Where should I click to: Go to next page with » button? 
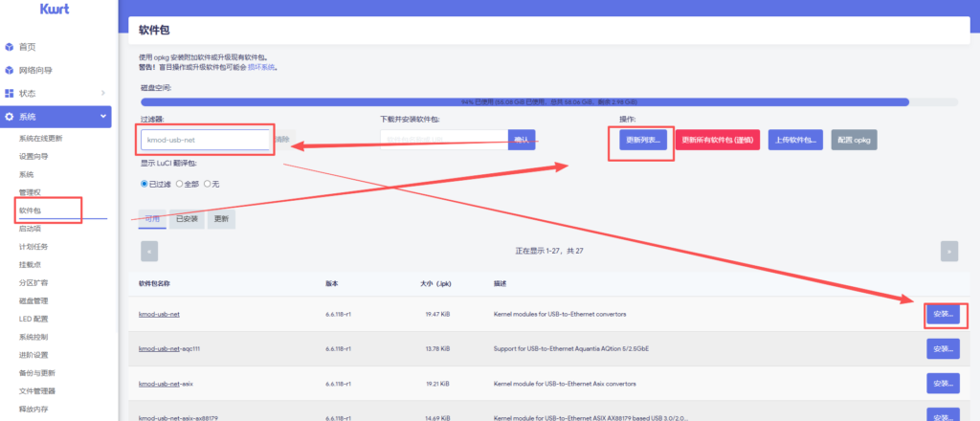tap(948, 251)
